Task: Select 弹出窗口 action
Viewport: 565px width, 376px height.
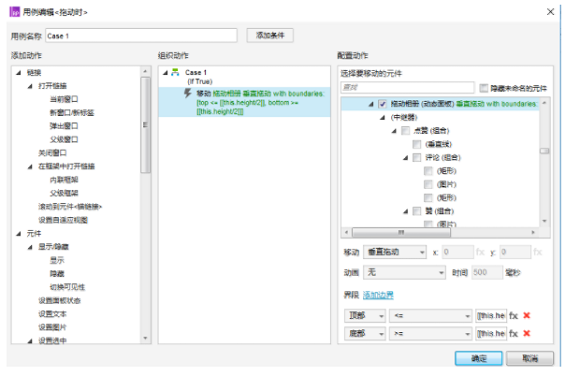Action: point(64,126)
